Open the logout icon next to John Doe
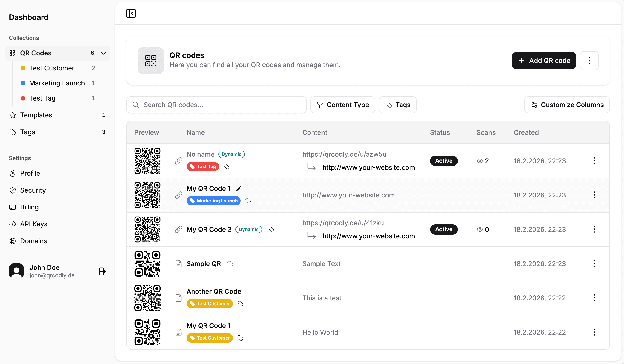This screenshot has width=624, height=364. (102, 271)
